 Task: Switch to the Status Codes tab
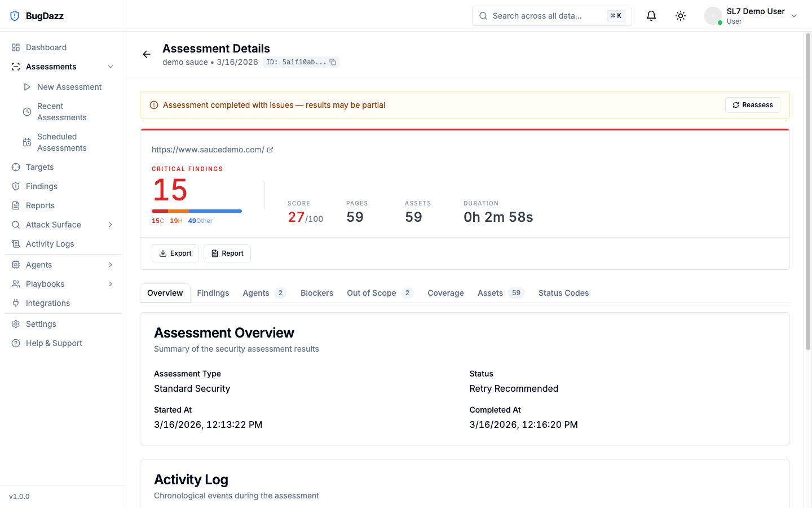tap(563, 293)
